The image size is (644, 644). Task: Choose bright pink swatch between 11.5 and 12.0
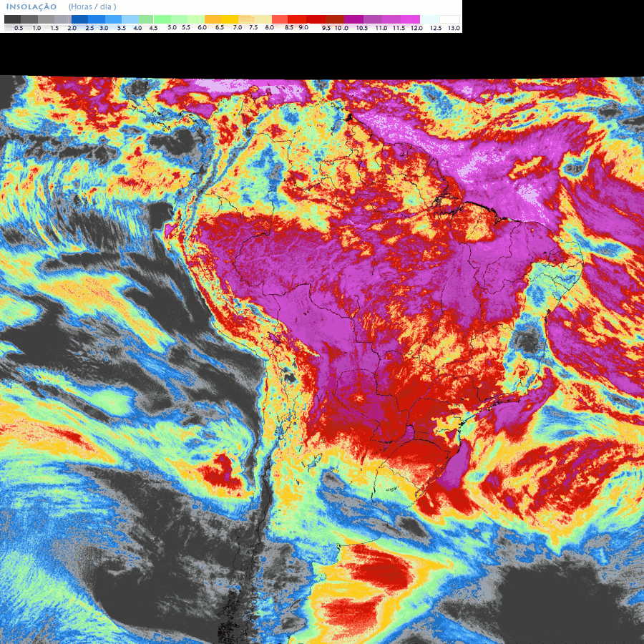pos(410,19)
